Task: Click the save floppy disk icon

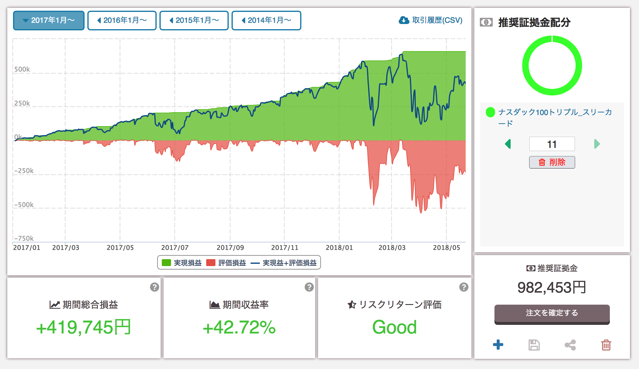Action: coord(534,345)
